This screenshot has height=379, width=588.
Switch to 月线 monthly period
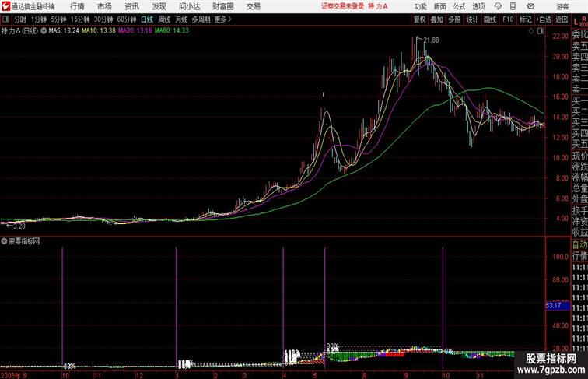point(181,19)
